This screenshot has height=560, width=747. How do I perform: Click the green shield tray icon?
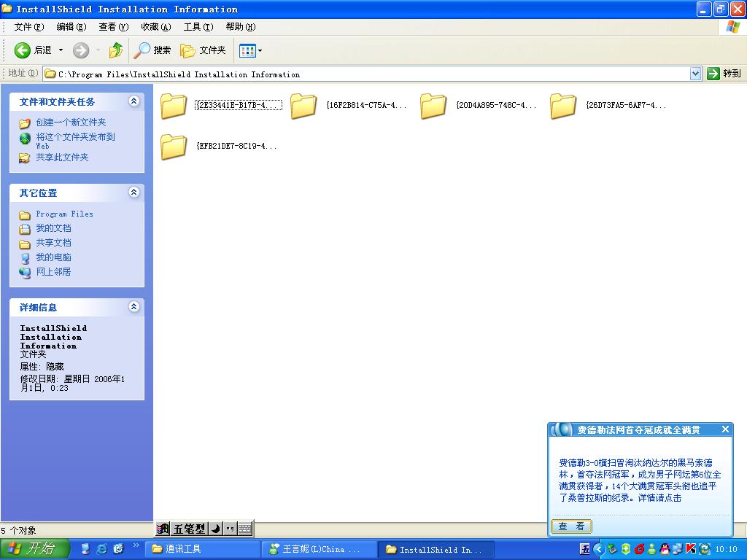[626, 549]
